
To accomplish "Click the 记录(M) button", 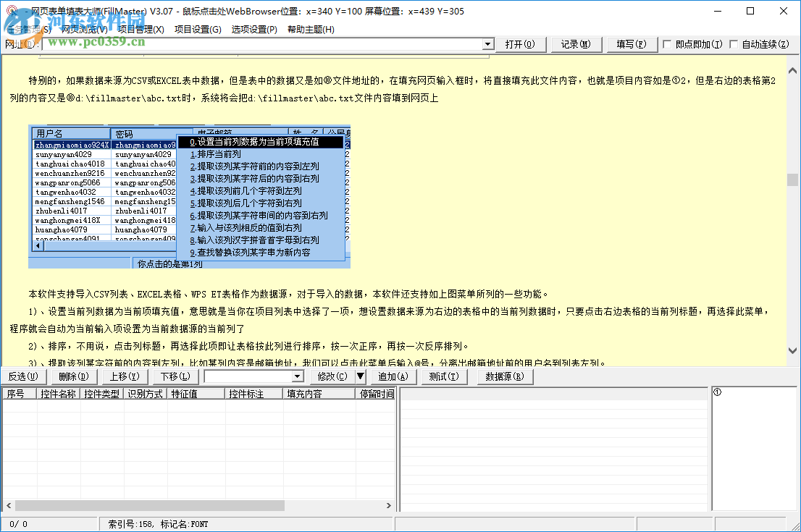I will click(x=574, y=44).
